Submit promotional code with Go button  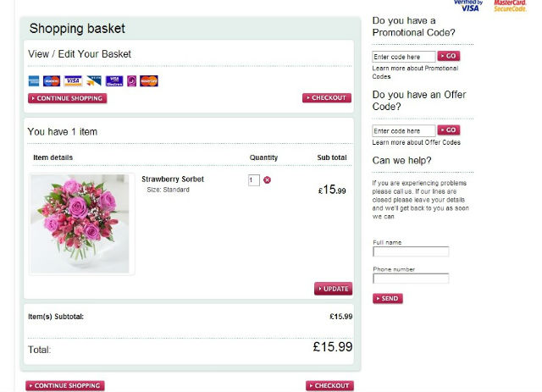point(449,56)
